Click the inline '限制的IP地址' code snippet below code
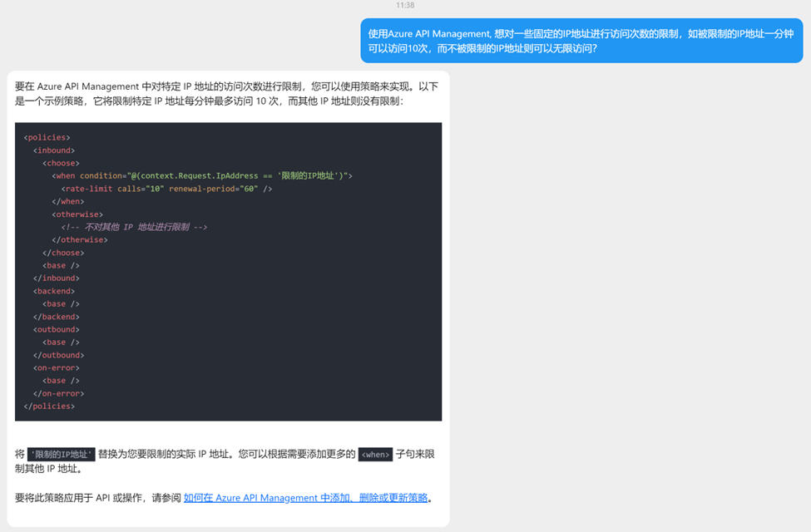This screenshot has width=811, height=532. point(62,455)
